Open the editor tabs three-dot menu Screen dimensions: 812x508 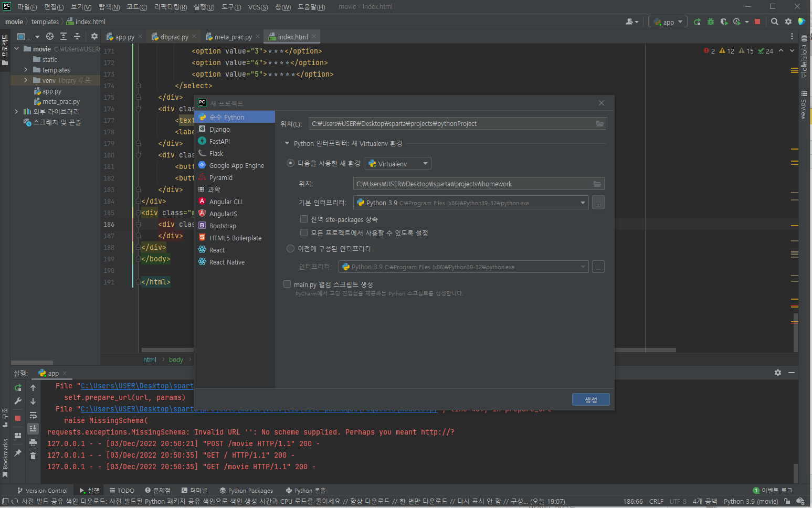(792, 37)
